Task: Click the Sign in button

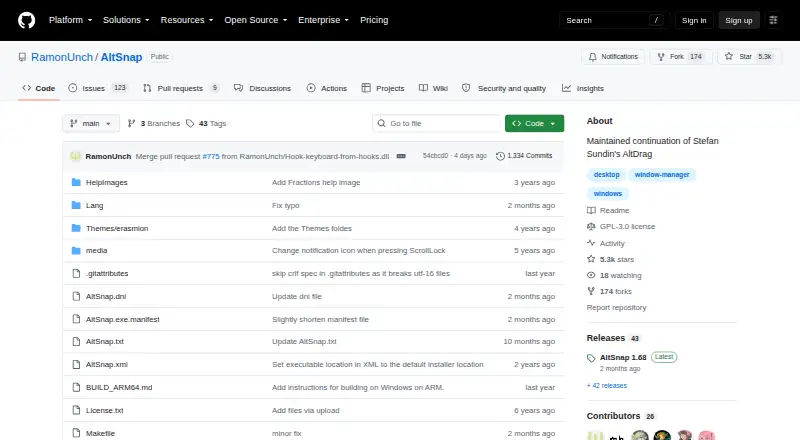Action: tap(694, 20)
